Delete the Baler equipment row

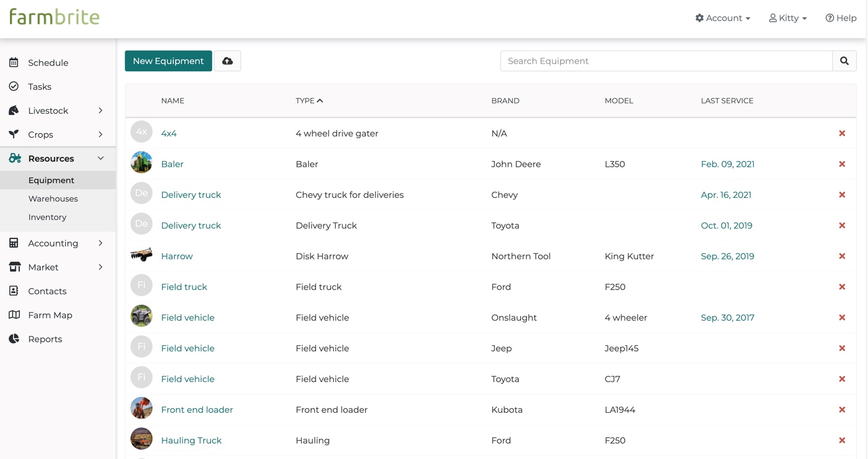click(x=842, y=164)
